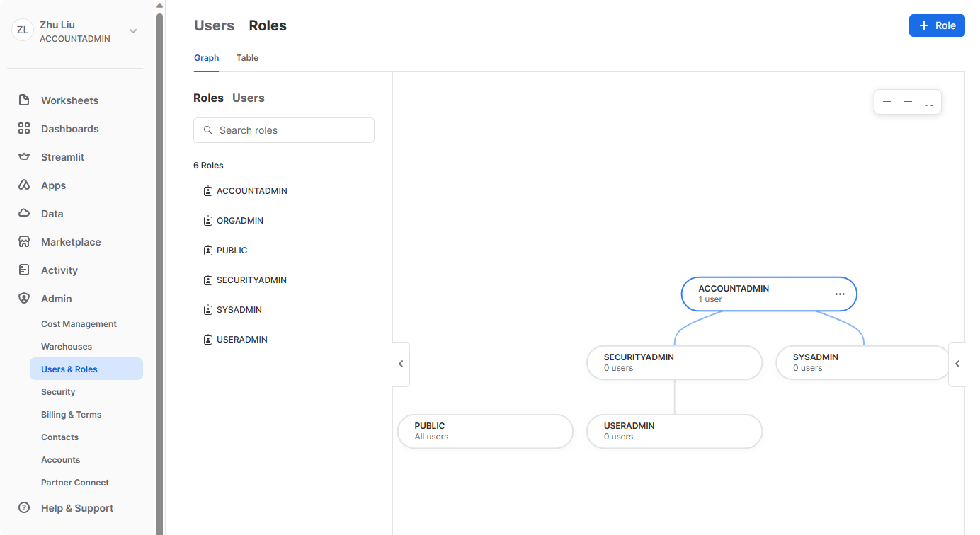
Task: Switch to the Table tab
Action: (x=247, y=58)
